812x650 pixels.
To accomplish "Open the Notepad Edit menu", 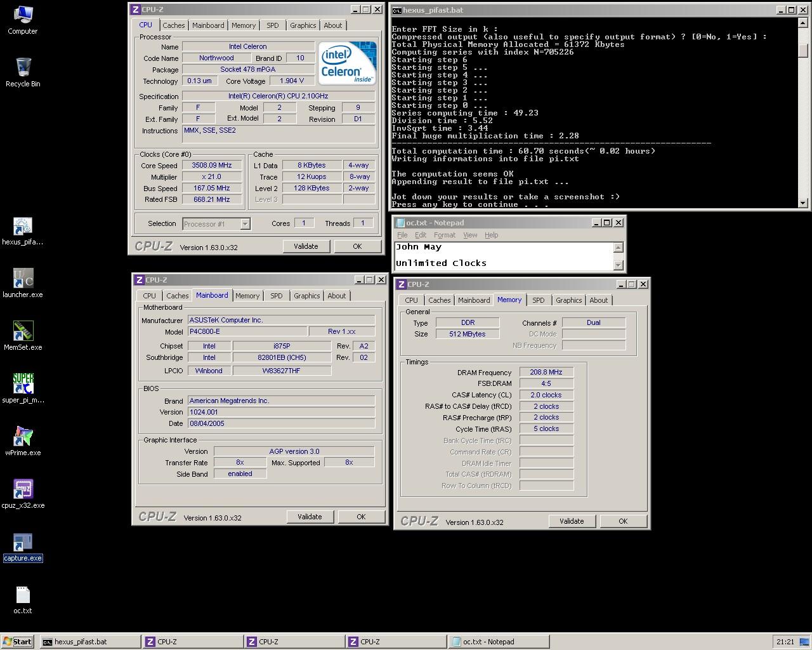I will click(x=421, y=235).
